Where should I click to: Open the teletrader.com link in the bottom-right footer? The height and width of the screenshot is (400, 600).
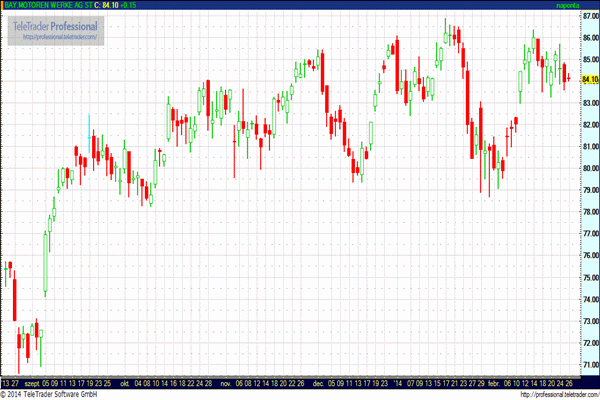559,395
